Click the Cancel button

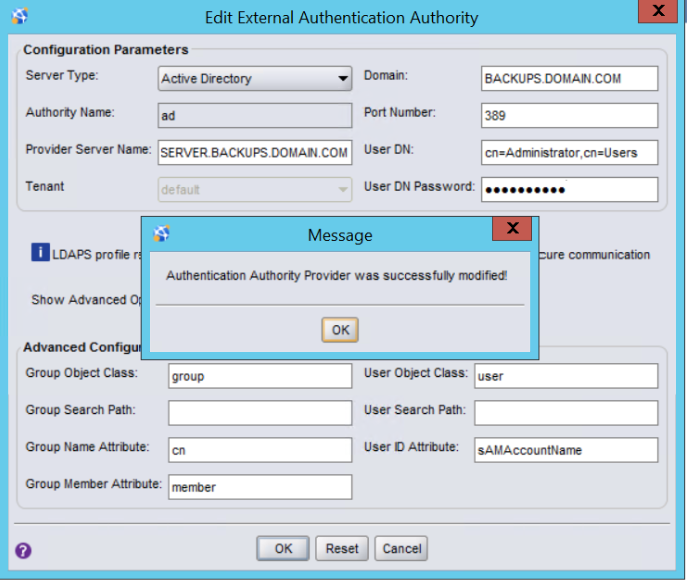(402, 549)
